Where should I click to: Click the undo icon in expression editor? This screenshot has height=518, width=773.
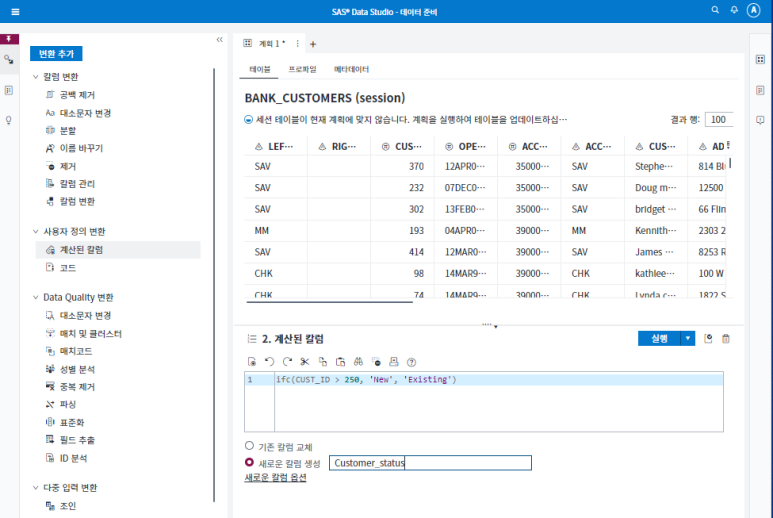coord(269,361)
